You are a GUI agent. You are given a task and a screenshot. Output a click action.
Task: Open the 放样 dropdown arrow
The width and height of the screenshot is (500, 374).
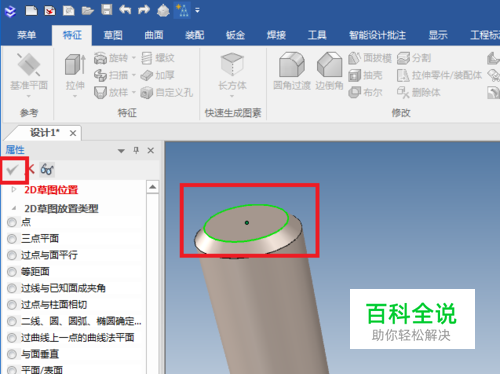coord(134,92)
